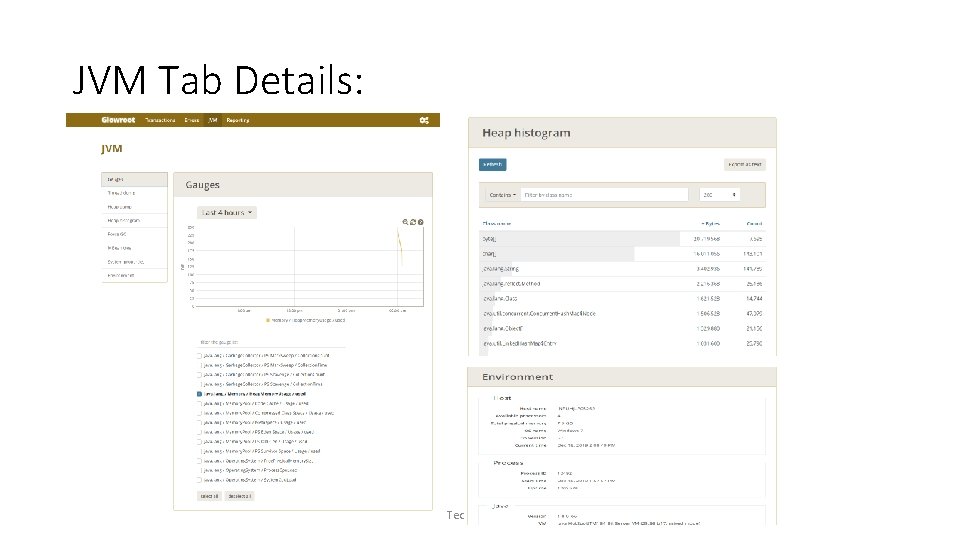The image size is (960, 540).
Task: Toggle PS Survivor Space gauge checkbox
Action: (x=200, y=451)
